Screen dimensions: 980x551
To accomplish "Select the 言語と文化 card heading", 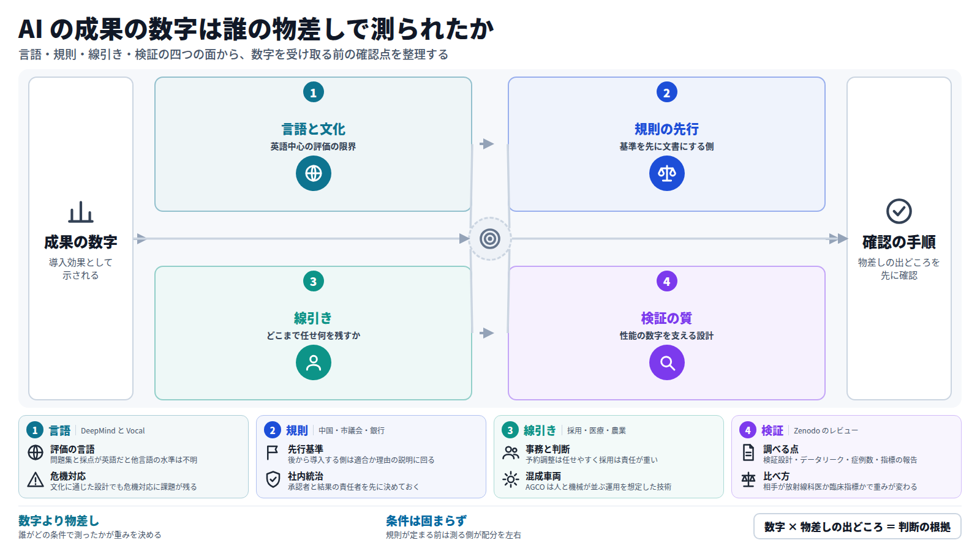I will click(x=314, y=129).
